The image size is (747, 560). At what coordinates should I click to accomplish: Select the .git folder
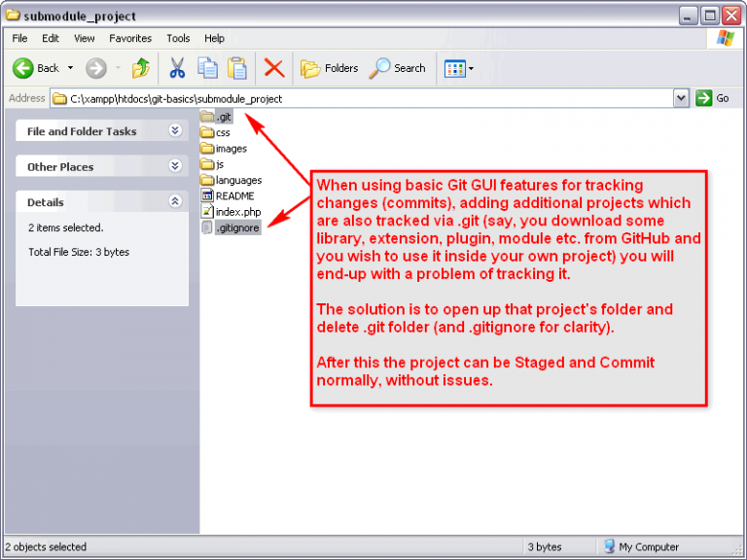[x=223, y=117]
